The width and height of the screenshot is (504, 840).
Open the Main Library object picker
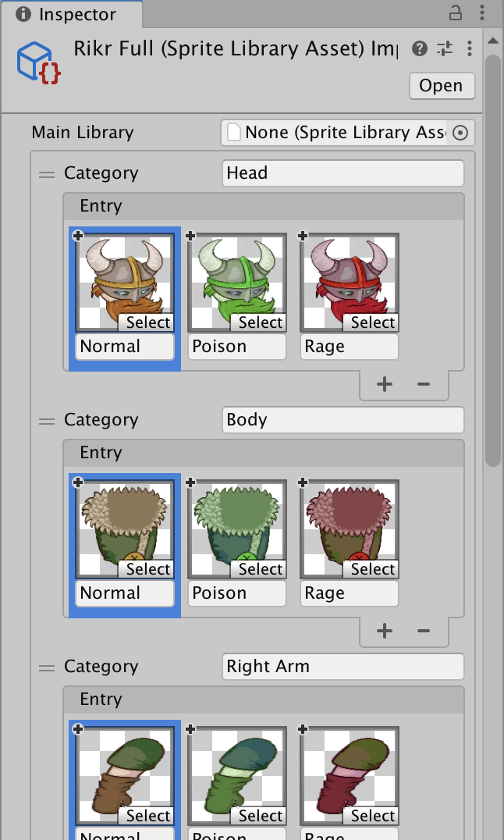coord(460,133)
